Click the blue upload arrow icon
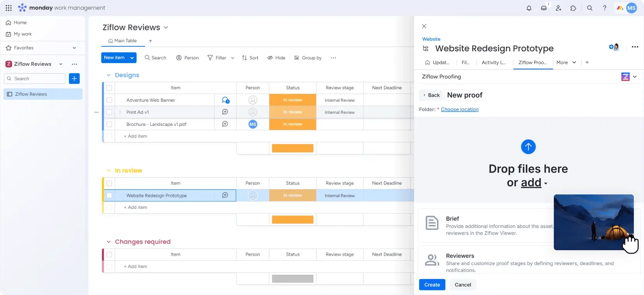The width and height of the screenshot is (644, 295). (528, 147)
